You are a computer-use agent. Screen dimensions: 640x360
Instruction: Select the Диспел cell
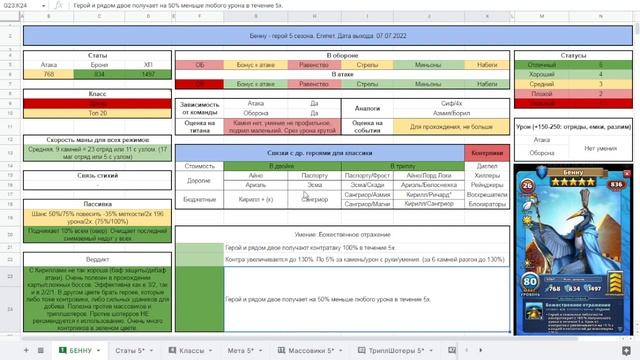click(x=487, y=166)
